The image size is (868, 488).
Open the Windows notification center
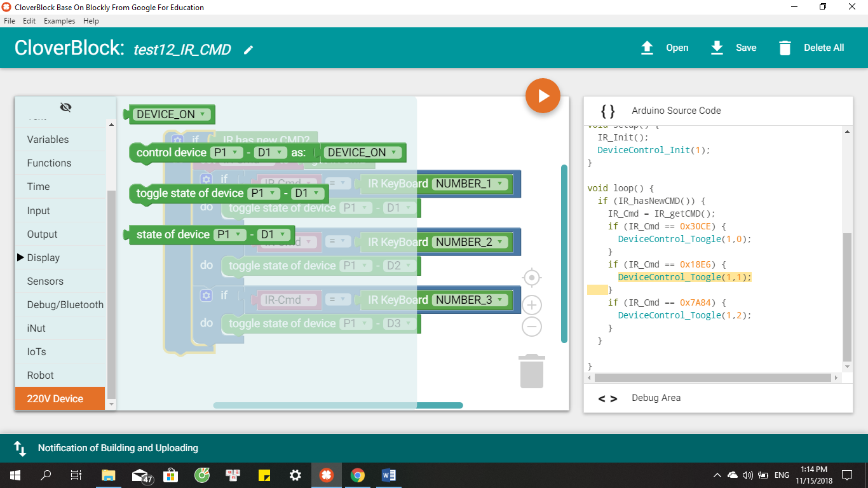point(847,475)
